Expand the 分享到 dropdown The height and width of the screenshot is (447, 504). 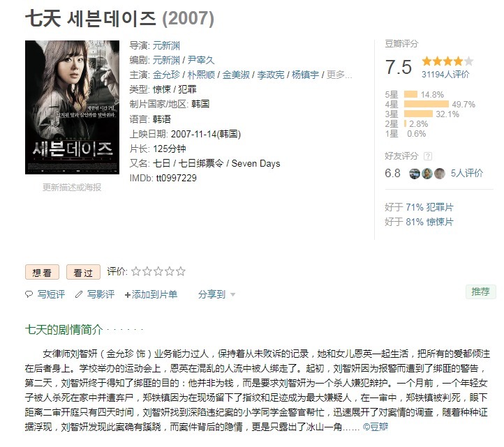pyautogui.click(x=217, y=294)
